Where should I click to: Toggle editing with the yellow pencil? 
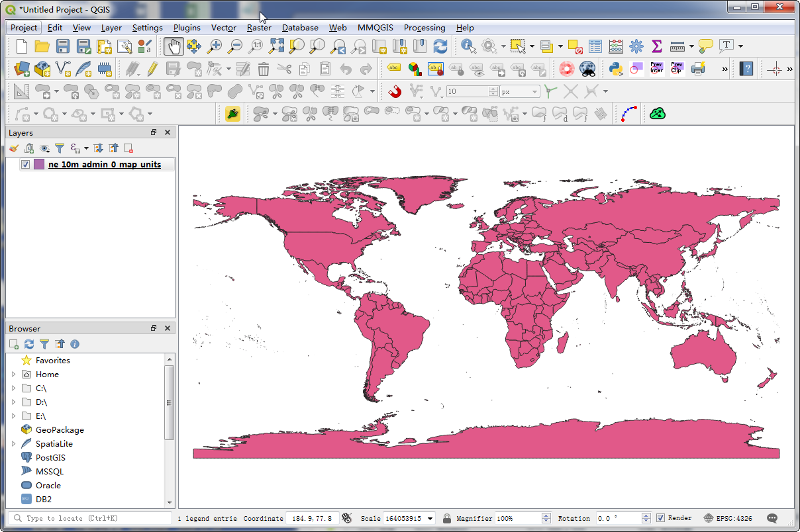click(152, 68)
